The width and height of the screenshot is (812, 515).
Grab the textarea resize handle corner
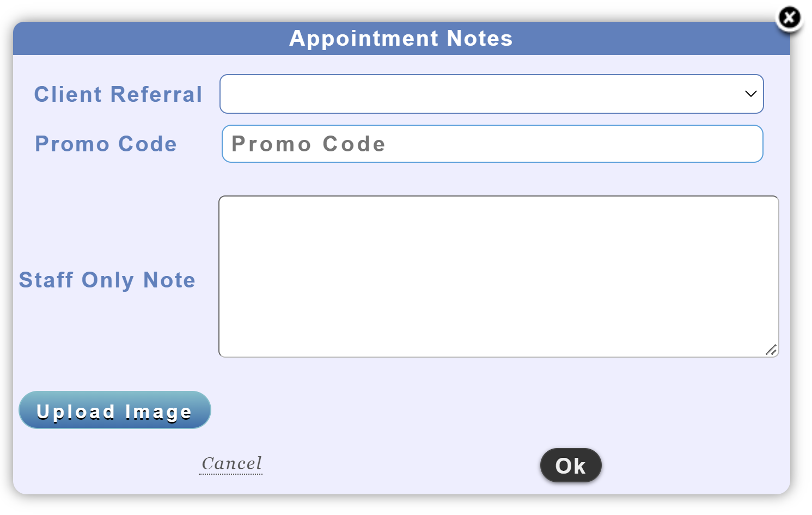771,350
